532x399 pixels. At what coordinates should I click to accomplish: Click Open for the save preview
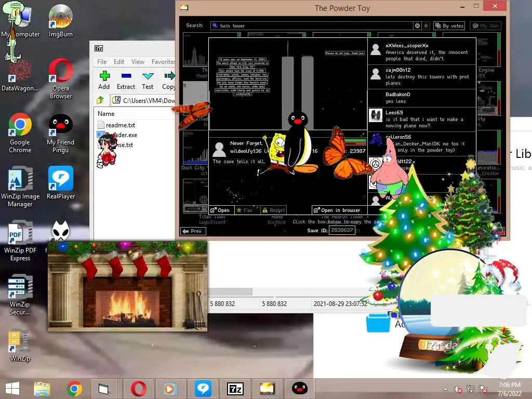pyautogui.click(x=220, y=210)
